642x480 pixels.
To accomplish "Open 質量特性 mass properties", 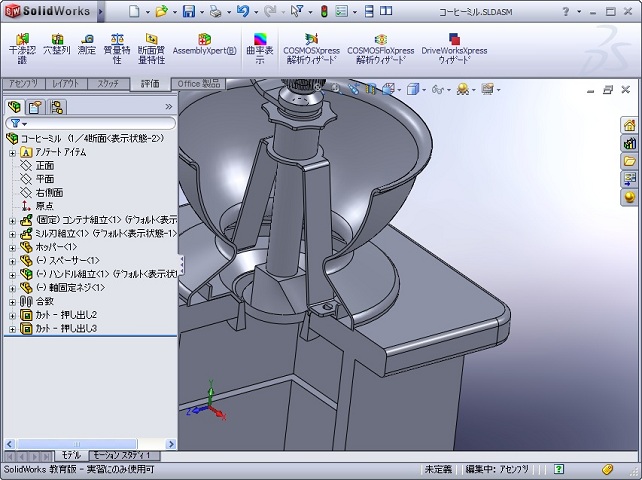I will point(117,49).
